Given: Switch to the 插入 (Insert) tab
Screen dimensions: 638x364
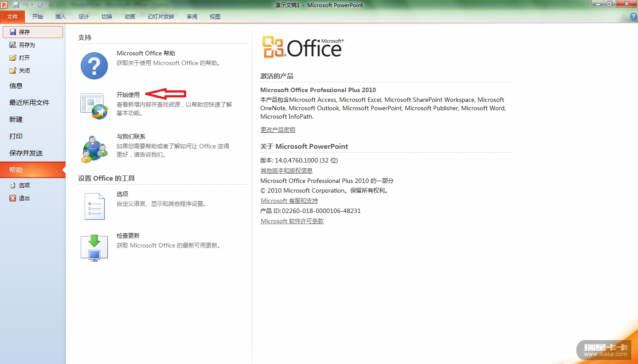Looking at the screenshot, I should point(60,17).
